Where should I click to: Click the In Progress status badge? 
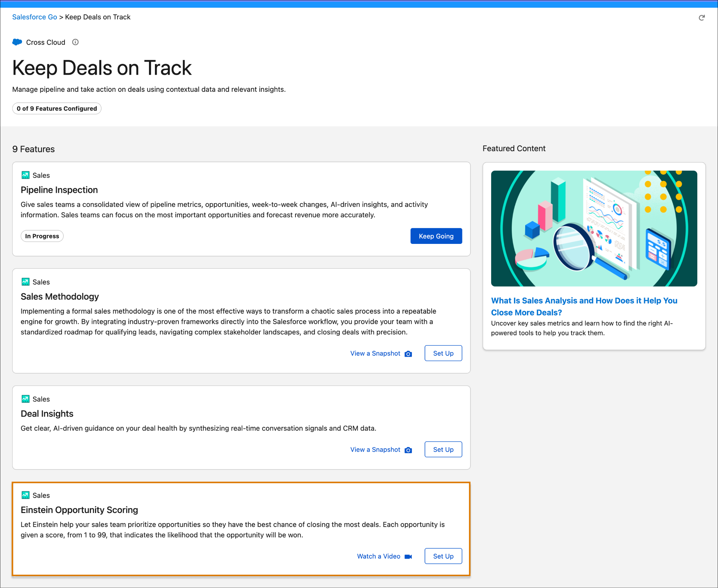pyautogui.click(x=42, y=236)
